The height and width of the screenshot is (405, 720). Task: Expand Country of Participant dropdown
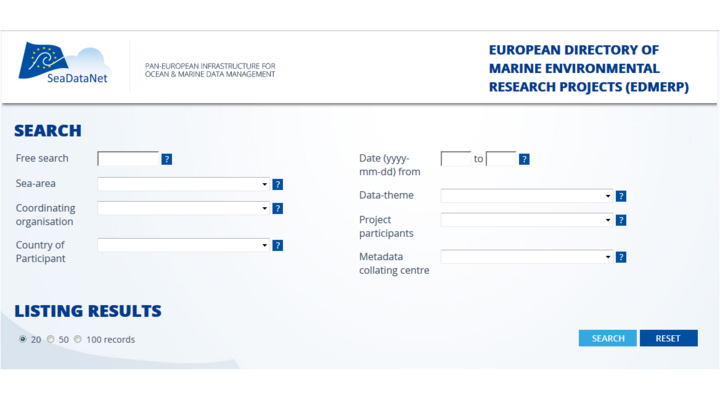pyautogui.click(x=183, y=245)
